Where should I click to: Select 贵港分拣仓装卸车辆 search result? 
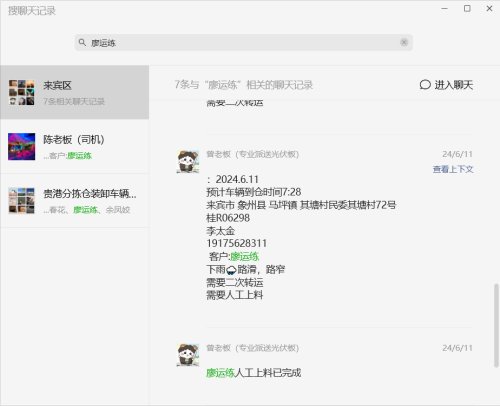(74, 201)
